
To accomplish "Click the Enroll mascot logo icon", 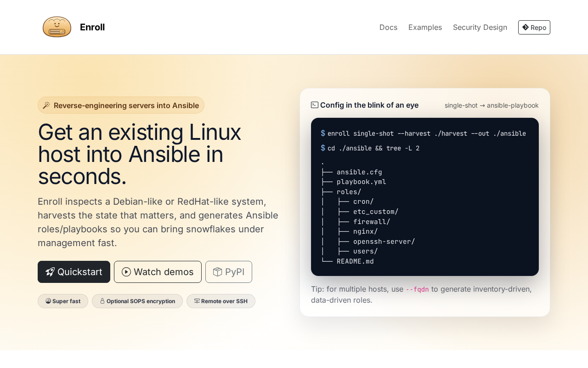I will (x=57, y=26).
